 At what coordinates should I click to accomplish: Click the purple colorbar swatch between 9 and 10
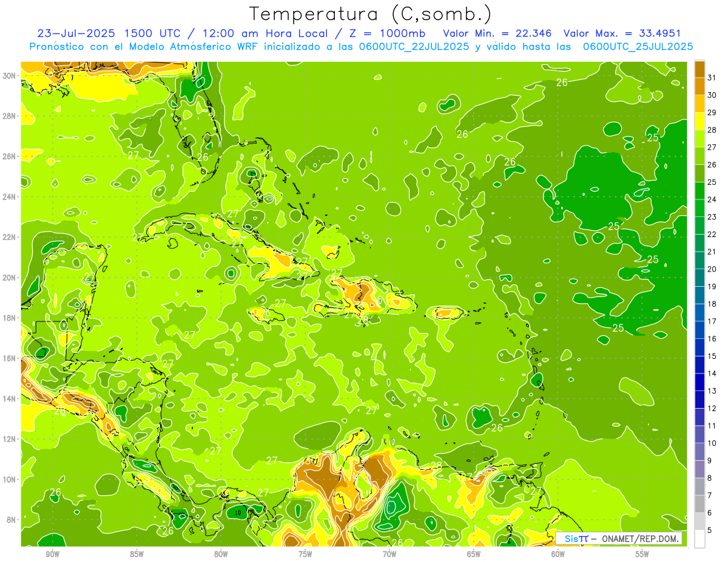coord(699,452)
